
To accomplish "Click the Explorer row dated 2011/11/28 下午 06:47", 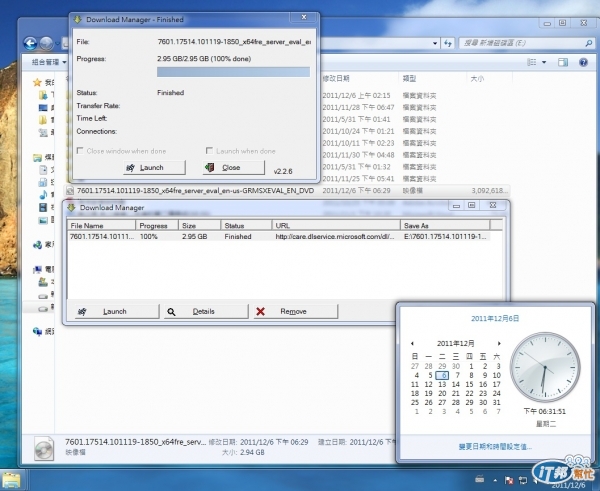I will click(x=287, y=107).
